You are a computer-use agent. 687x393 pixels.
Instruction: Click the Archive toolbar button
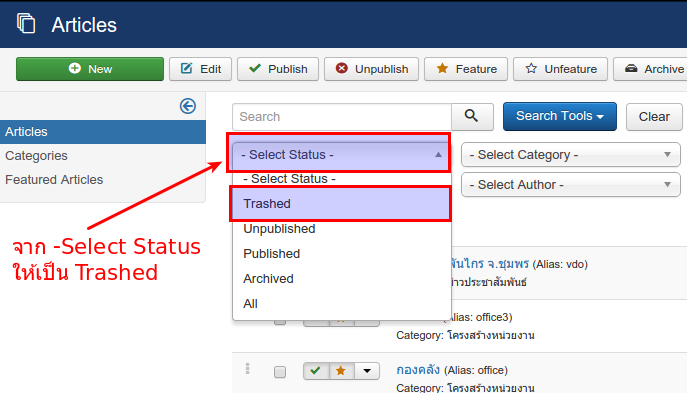pos(650,69)
